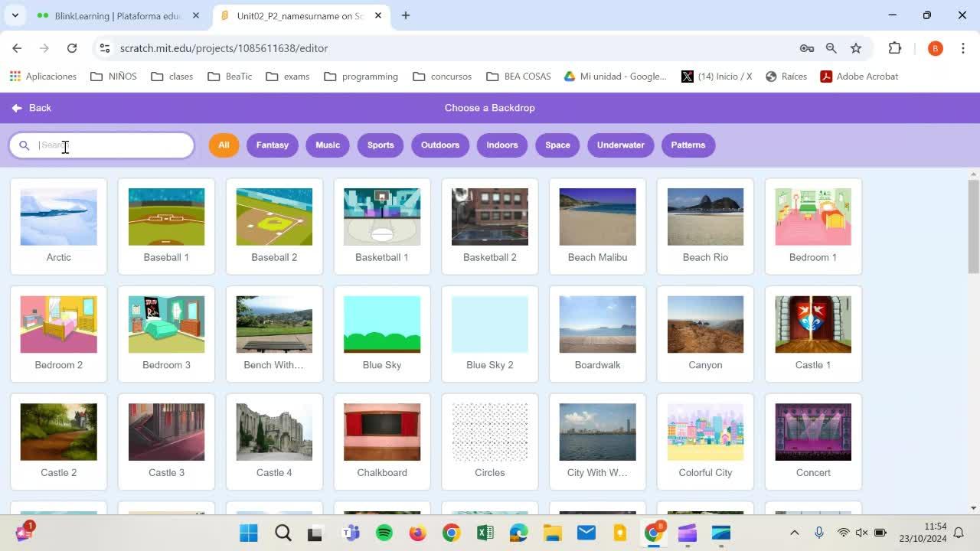
Task: Open the password key icon in the address bar
Action: [806, 48]
